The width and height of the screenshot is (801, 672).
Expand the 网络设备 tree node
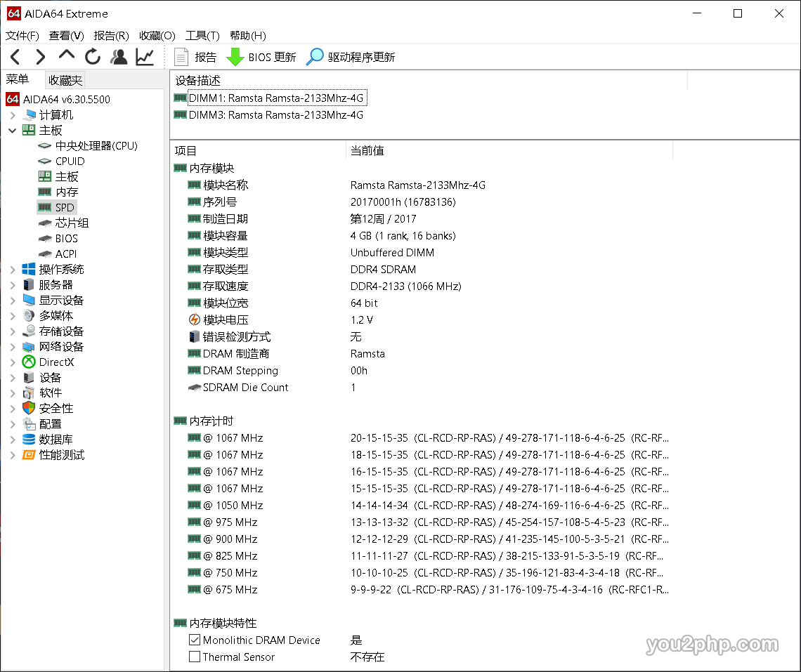(13, 347)
